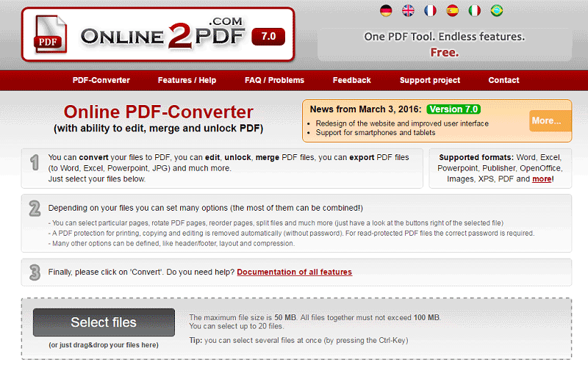
Task: Navigate to the Feedback page
Action: pos(351,80)
